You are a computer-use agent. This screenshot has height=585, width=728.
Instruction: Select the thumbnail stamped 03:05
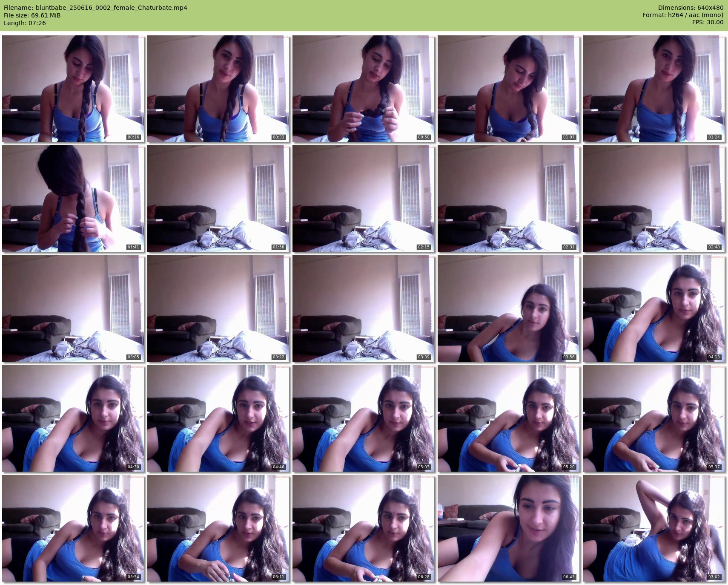pos(73,308)
